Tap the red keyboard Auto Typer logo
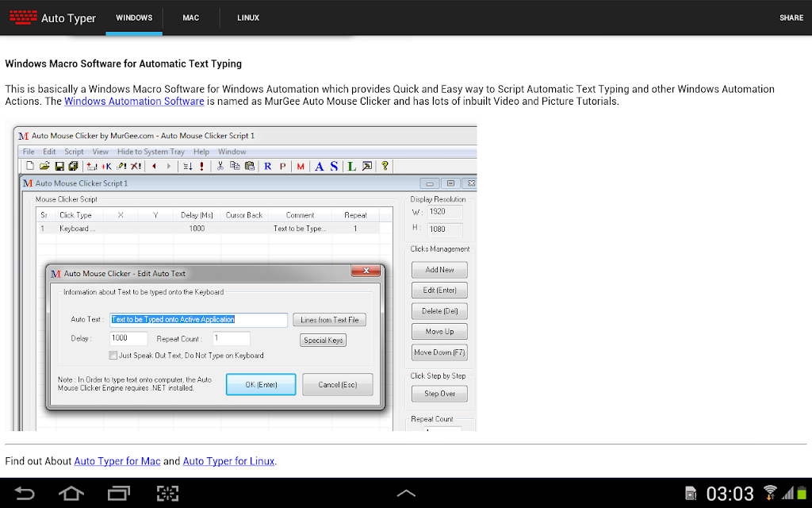 tap(23, 17)
